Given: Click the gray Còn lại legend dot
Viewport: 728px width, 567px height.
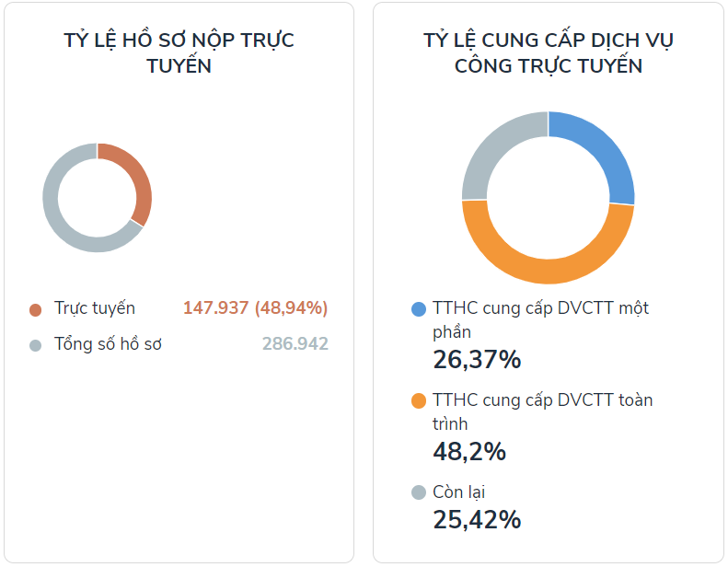Looking at the screenshot, I should pos(419,492).
